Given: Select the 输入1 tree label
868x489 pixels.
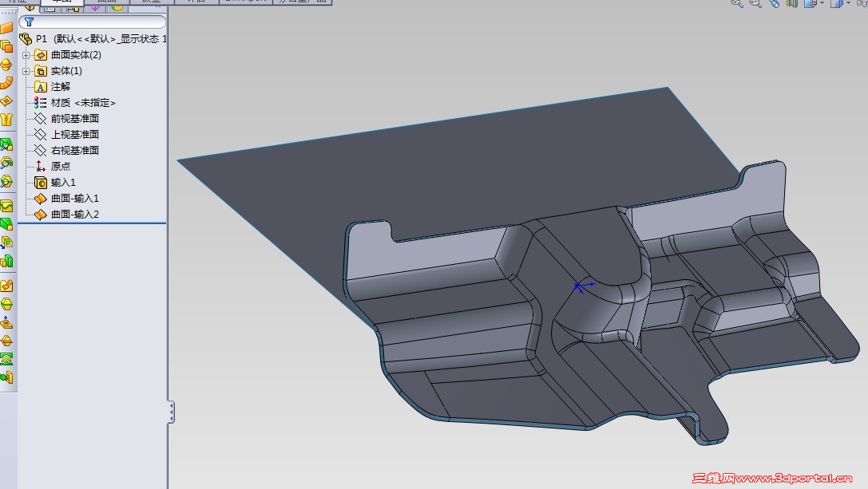Looking at the screenshot, I should point(63,183).
